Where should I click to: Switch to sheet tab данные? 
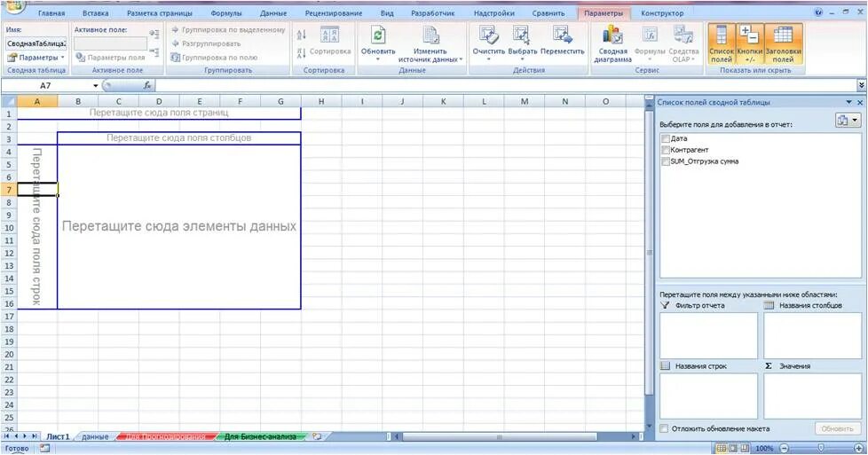[95, 436]
